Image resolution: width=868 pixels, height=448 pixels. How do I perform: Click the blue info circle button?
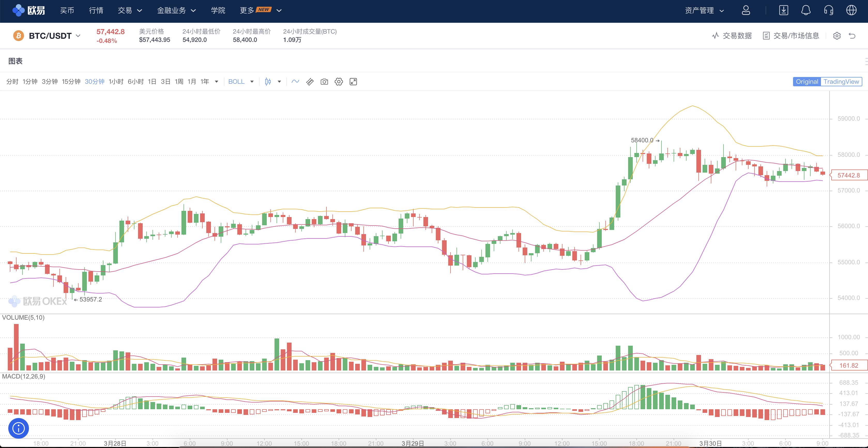pos(19,428)
